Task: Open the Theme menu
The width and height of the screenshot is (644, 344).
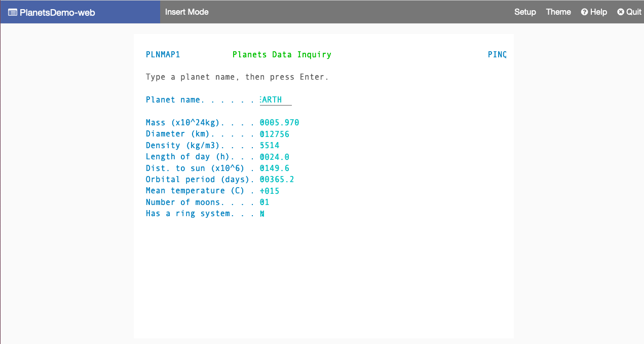Action: pos(558,12)
